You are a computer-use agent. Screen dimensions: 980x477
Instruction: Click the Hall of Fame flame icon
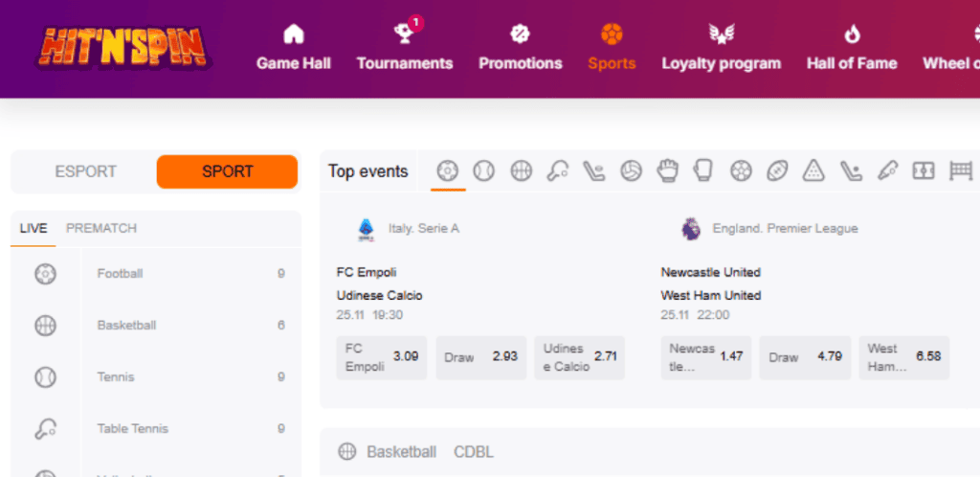852,34
